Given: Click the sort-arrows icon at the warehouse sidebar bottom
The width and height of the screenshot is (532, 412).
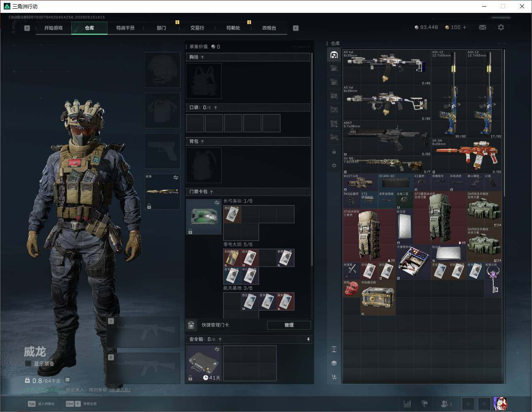Looking at the screenshot, I should point(334,377).
